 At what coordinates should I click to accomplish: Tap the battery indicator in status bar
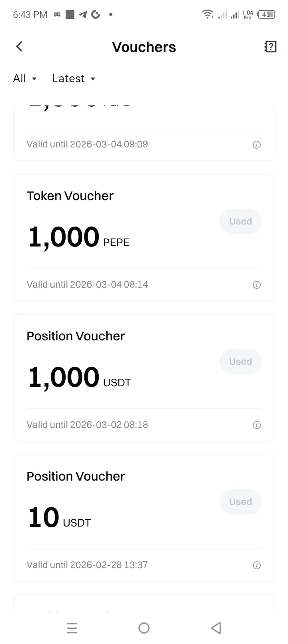click(266, 14)
